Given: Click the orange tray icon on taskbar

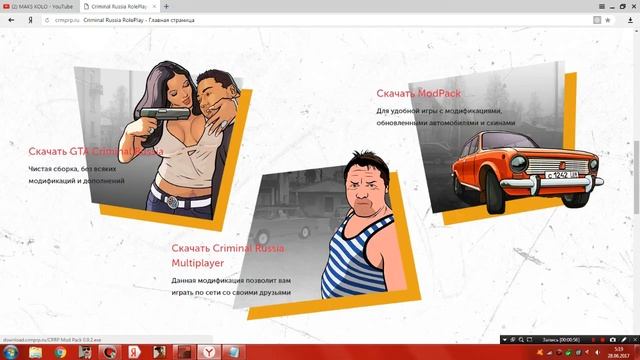Looking at the screenshot, I should point(540,352).
